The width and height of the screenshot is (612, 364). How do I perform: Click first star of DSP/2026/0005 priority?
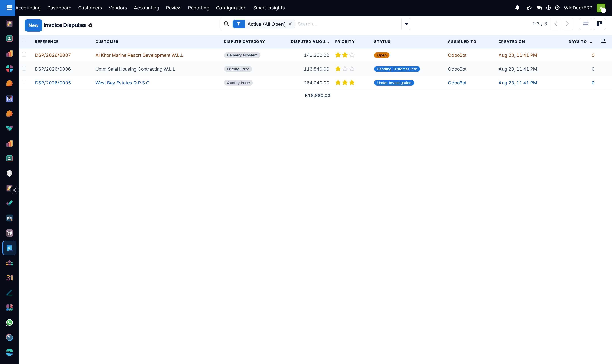pyautogui.click(x=338, y=83)
